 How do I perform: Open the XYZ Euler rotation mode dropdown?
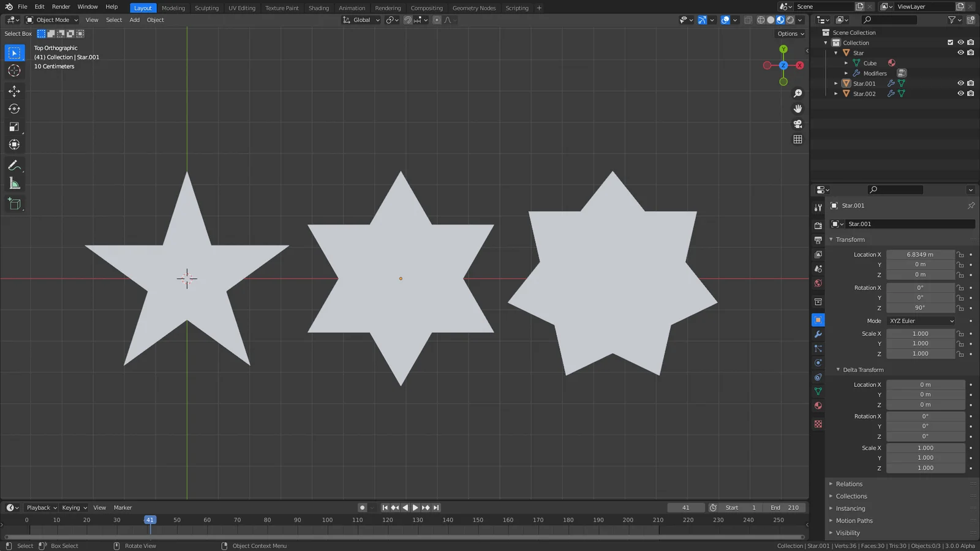(x=921, y=321)
